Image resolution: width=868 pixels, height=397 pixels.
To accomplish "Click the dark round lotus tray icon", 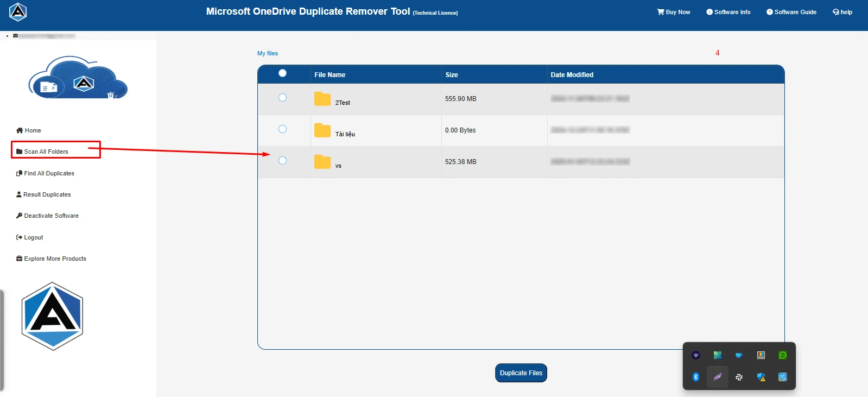I will pyautogui.click(x=696, y=355).
